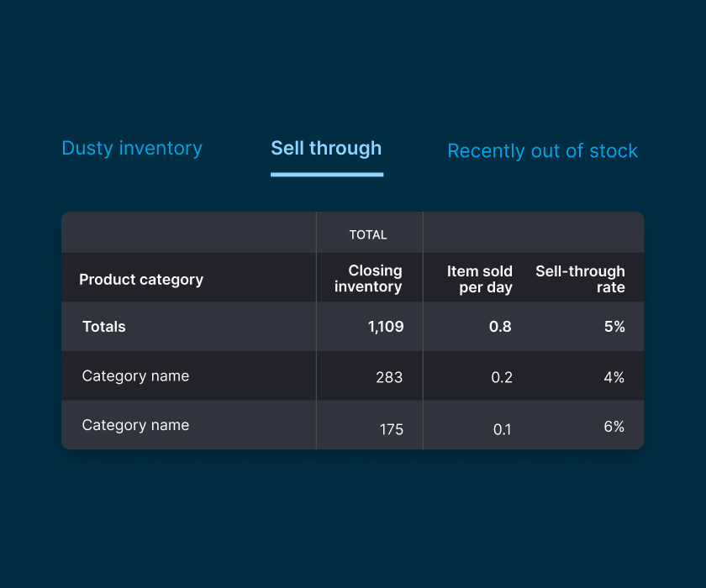Select the Totals row label
This screenshot has width=706, height=588.
[104, 327]
